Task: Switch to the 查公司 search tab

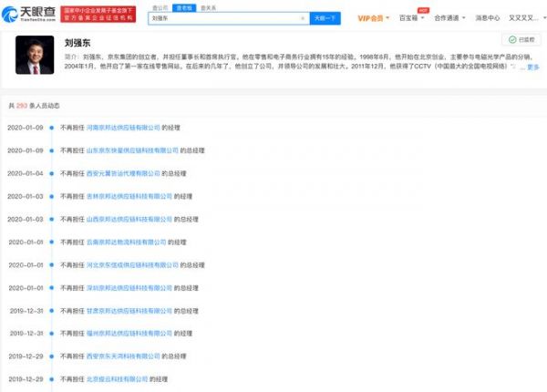Action: [x=160, y=7]
